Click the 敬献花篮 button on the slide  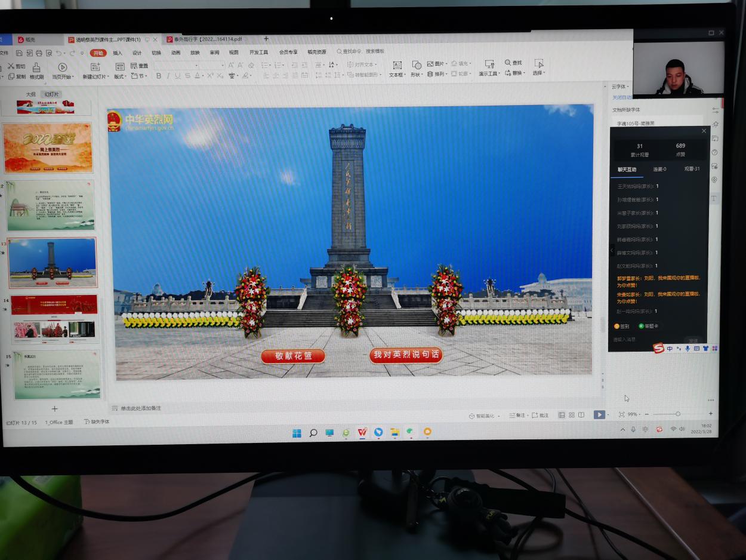(x=293, y=356)
